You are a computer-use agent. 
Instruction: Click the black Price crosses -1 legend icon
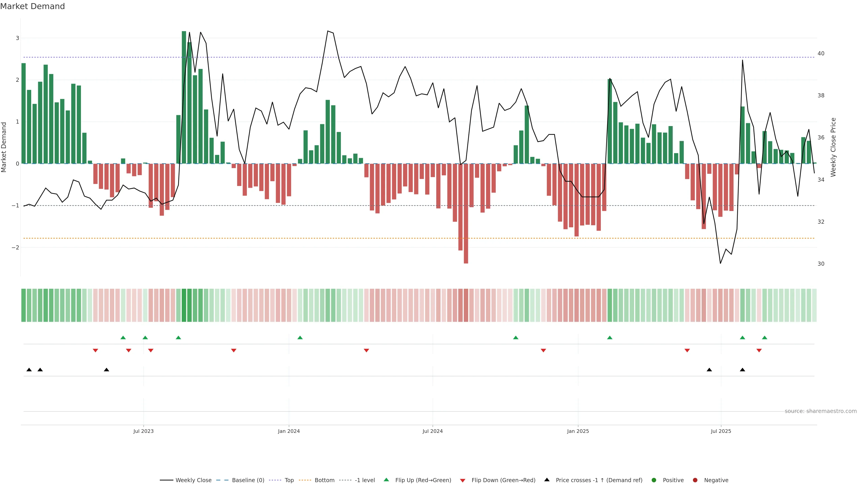(x=547, y=480)
